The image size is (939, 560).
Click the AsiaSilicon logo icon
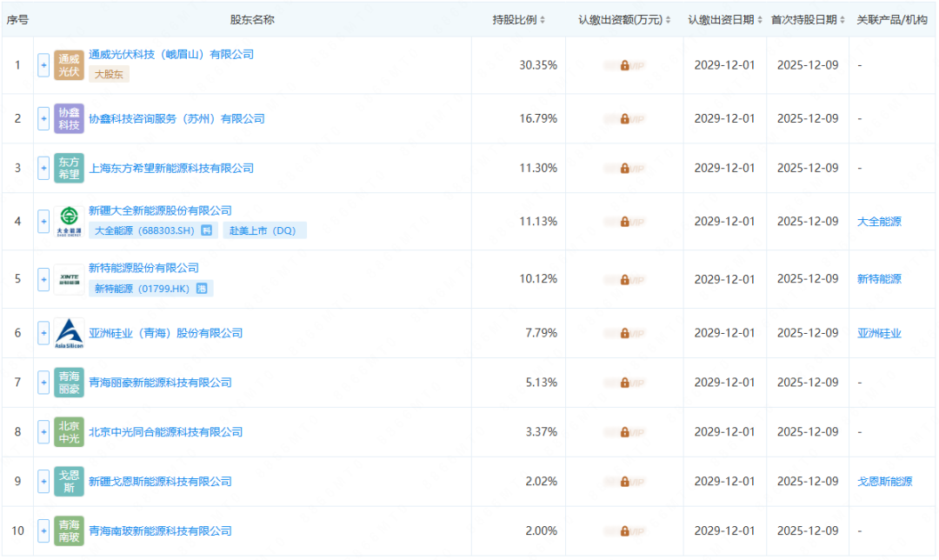(x=68, y=331)
